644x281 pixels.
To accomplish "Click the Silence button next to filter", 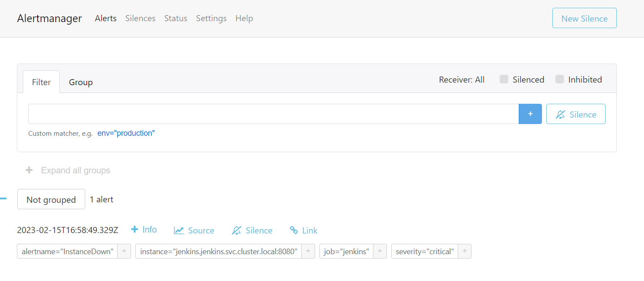I will tap(575, 114).
